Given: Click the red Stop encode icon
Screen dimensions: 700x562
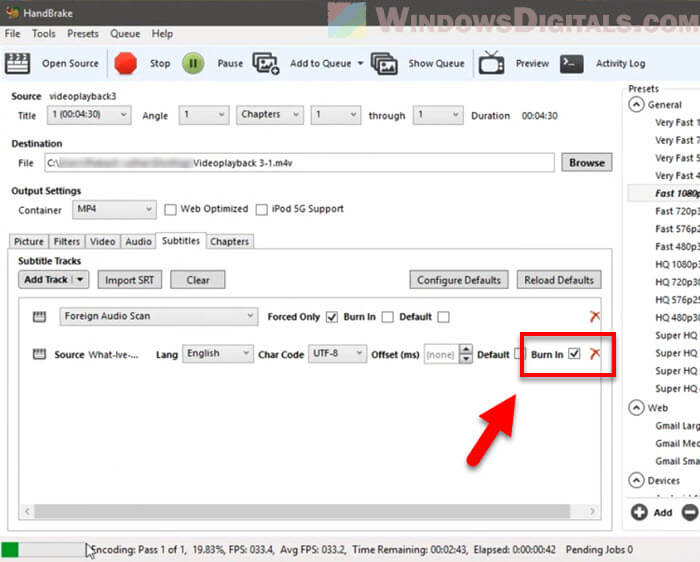Looking at the screenshot, I should [125, 63].
